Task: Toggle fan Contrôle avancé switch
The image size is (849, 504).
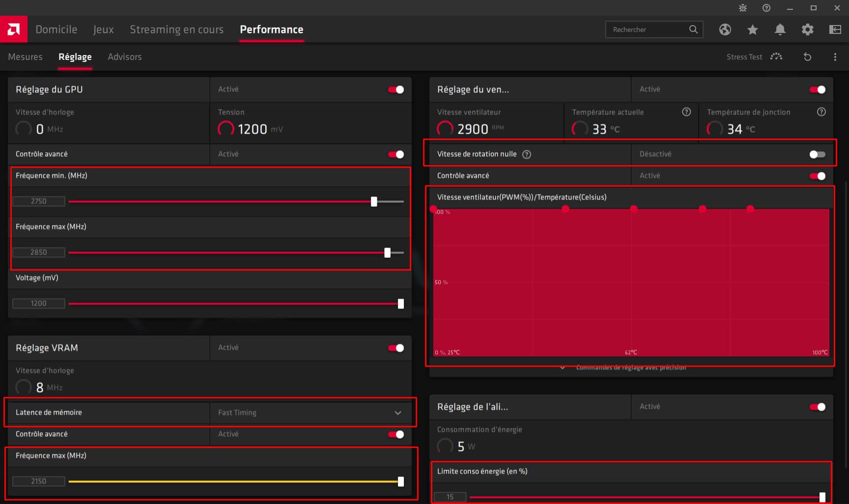Action: coord(817,176)
